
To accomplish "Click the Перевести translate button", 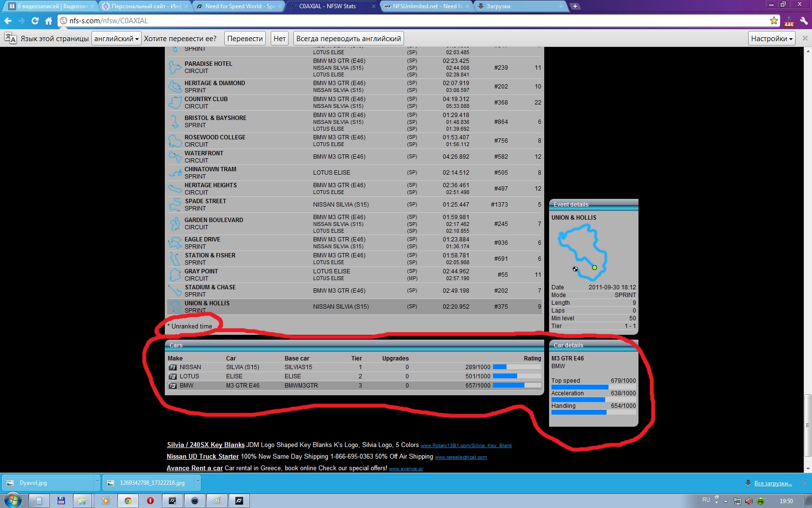I will [x=245, y=38].
